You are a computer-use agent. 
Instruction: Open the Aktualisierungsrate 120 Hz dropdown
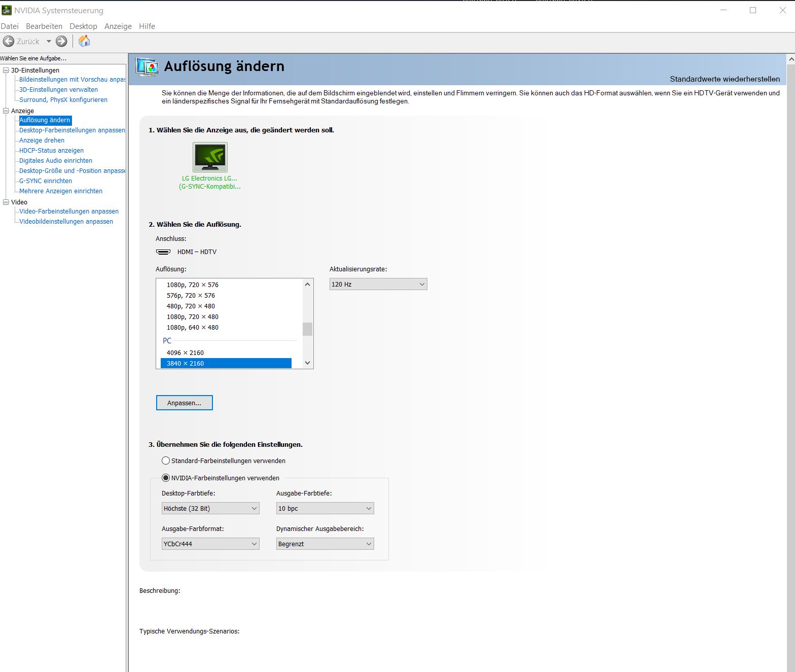[378, 284]
